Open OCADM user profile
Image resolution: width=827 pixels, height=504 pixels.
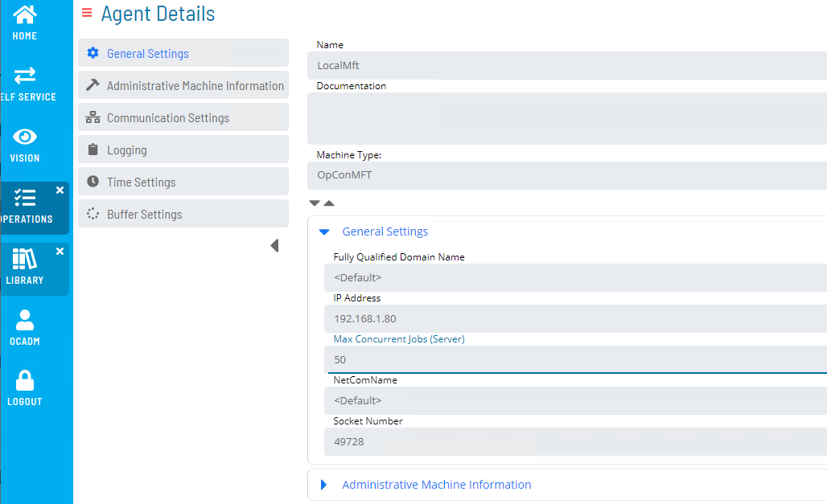point(25,328)
